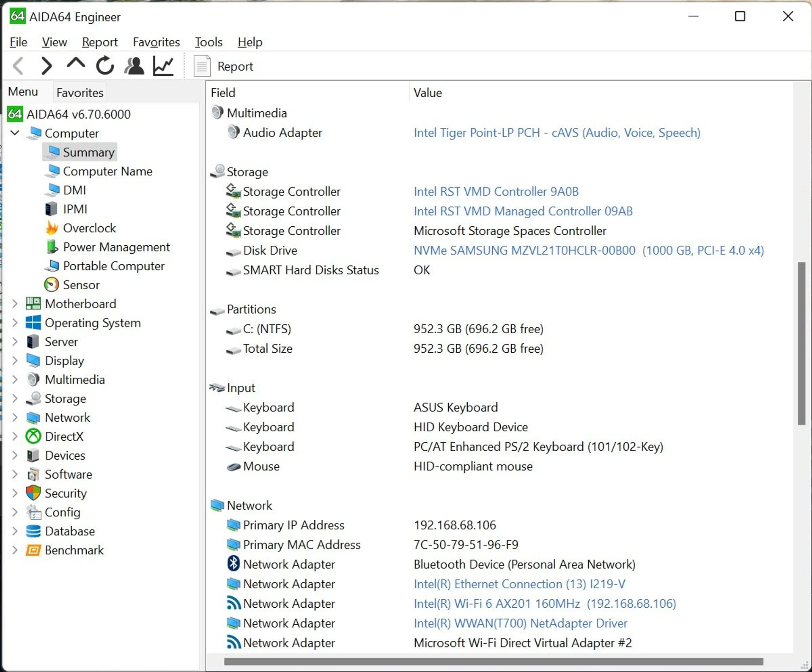This screenshot has width=812, height=672.
Task: Click the Sensor gauge icon
Action: pyautogui.click(x=51, y=285)
